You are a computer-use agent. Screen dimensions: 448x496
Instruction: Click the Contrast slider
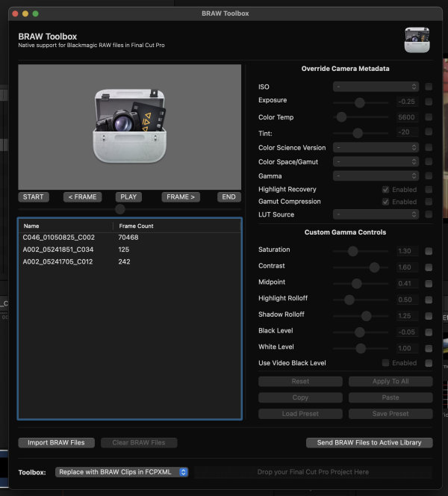[361, 267]
